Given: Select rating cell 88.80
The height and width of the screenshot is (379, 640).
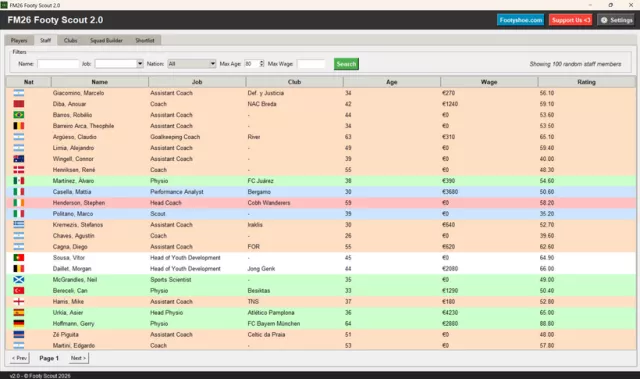Looking at the screenshot, I should point(547,324).
